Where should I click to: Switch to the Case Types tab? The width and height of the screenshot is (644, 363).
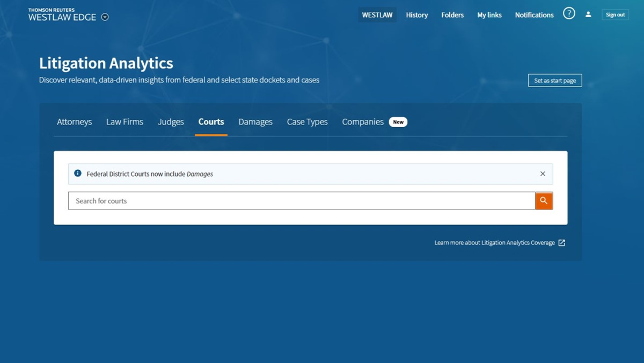[x=307, y=122]
